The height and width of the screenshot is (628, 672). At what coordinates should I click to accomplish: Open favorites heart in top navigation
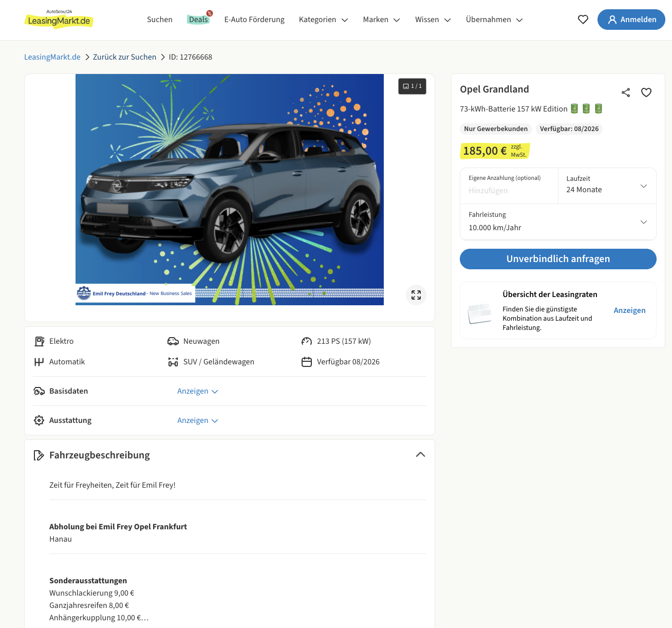pos(583,20)
